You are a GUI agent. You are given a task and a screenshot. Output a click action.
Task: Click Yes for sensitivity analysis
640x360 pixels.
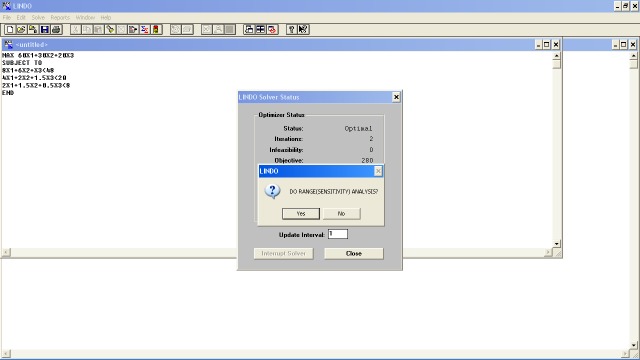[x=301, y=213]
